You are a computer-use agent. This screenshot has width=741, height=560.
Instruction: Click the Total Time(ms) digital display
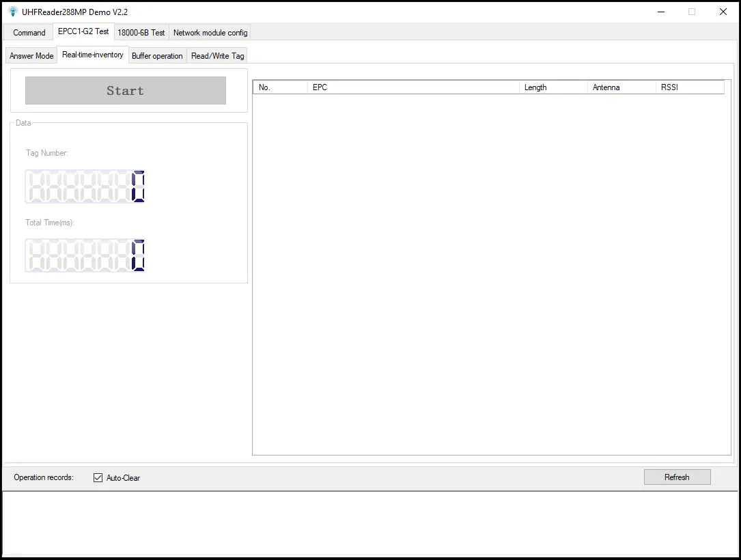(85, 255)
